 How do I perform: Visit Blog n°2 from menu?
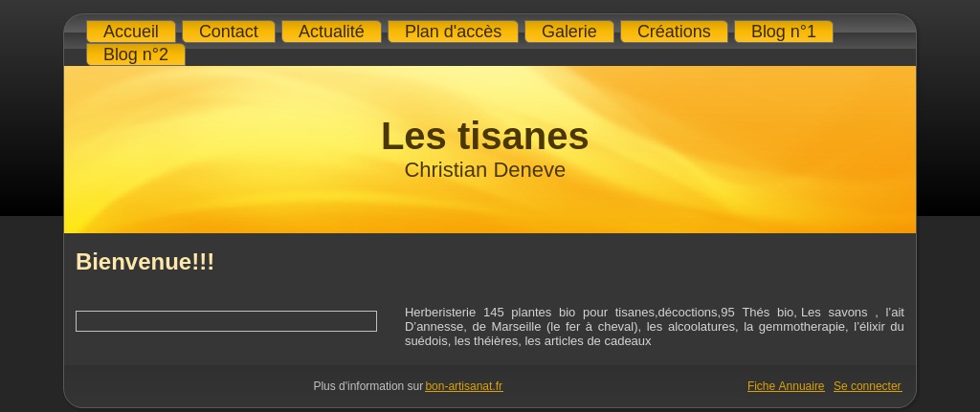click(x=136, y=54)
